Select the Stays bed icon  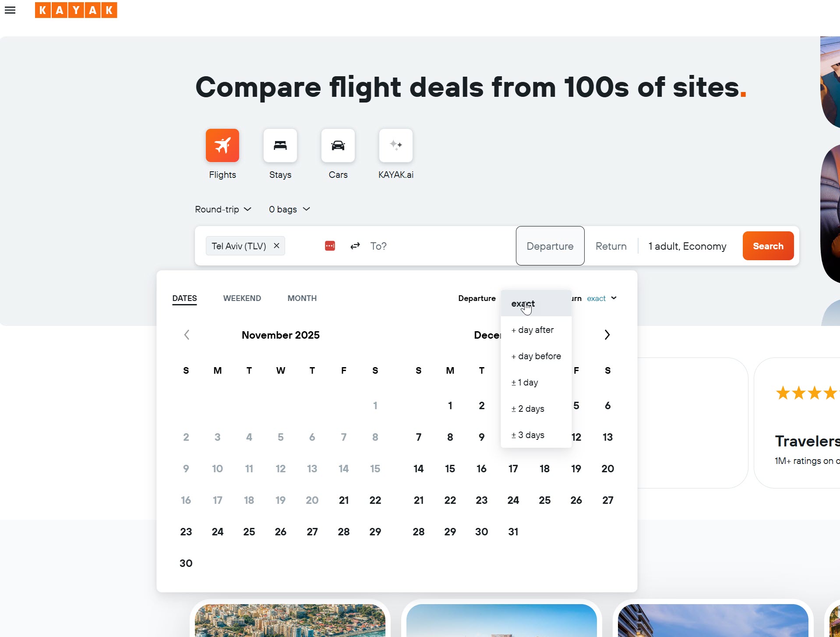coord(280,145)
